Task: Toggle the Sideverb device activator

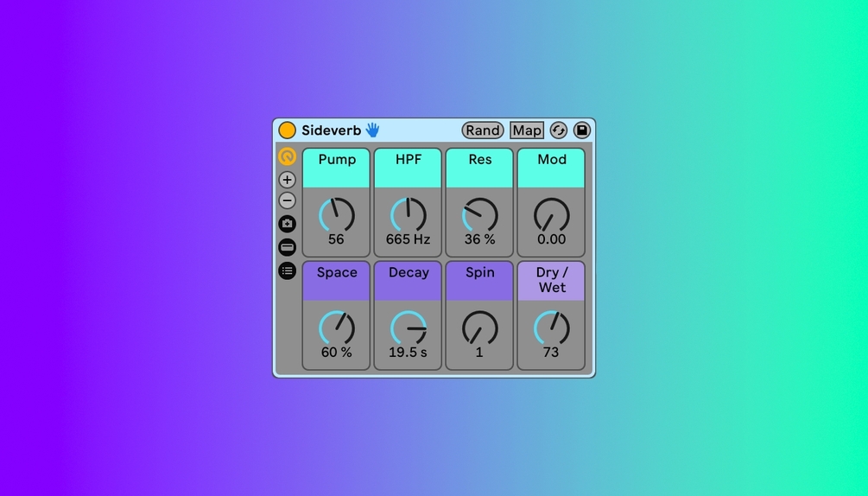Action: tap(287, 130)
